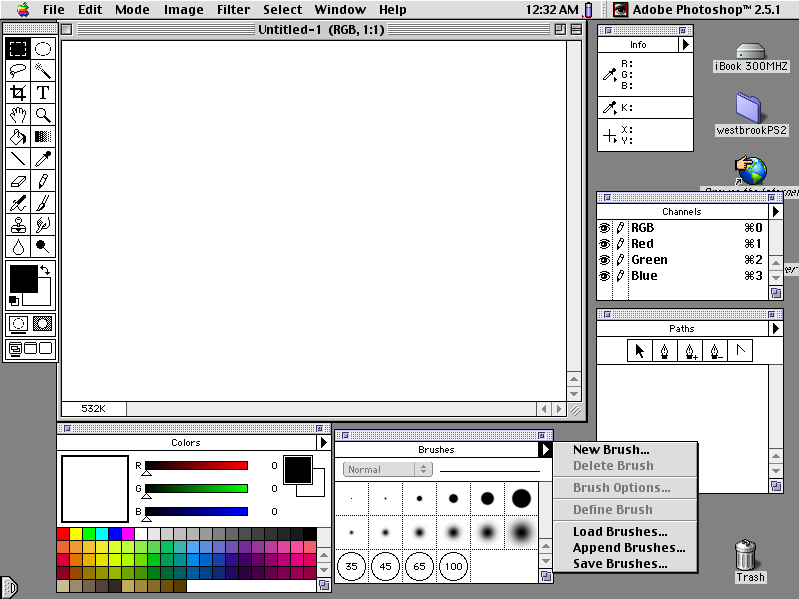Image resolution: width=799 pixels, height=599 pixels.
Task: Select the Remove Point pen tool
Action: [715, 351]
